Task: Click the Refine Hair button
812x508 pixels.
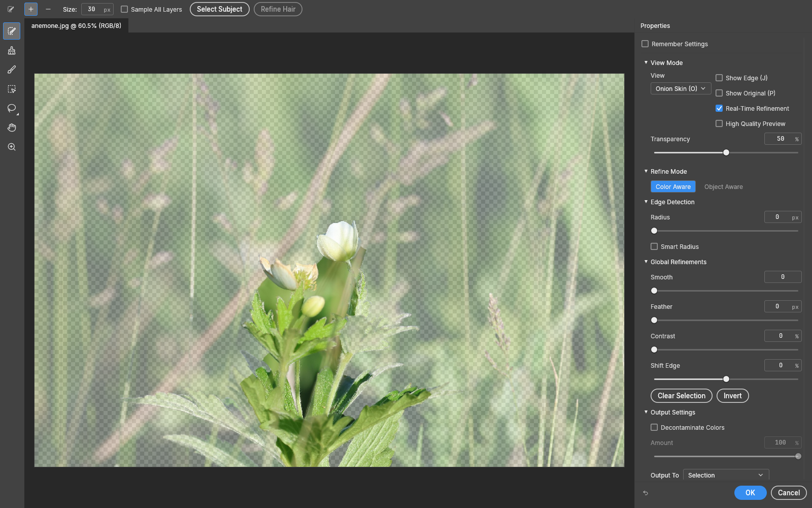Action: [x=278, y=9]
